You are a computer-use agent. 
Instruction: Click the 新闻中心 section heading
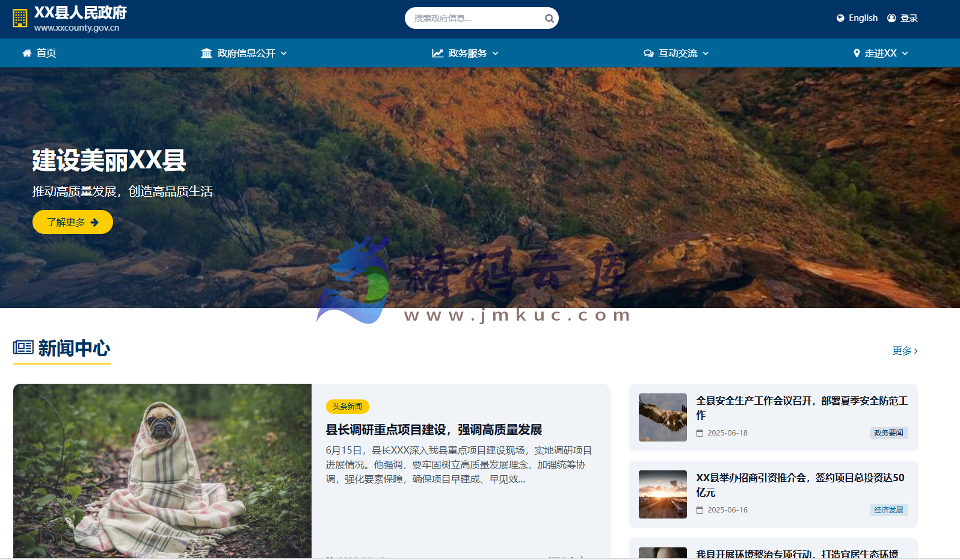(62, 348)
